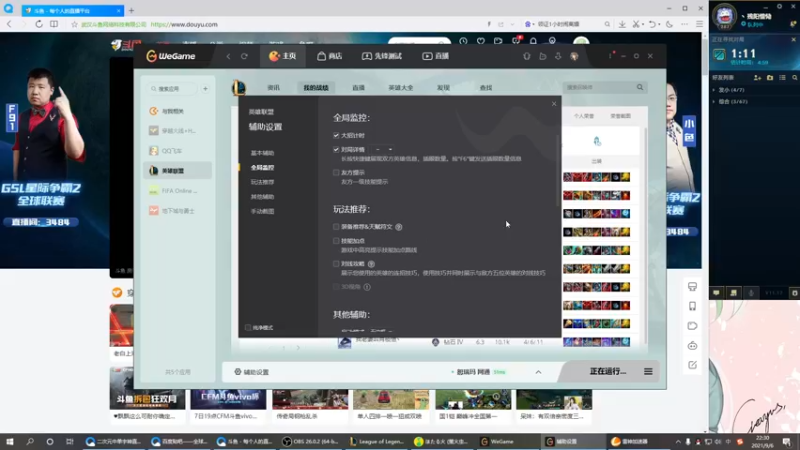Enable 装备推荐&天赋符文 checkbox
This screenshot has width=800, height=450.
(336, 227)
